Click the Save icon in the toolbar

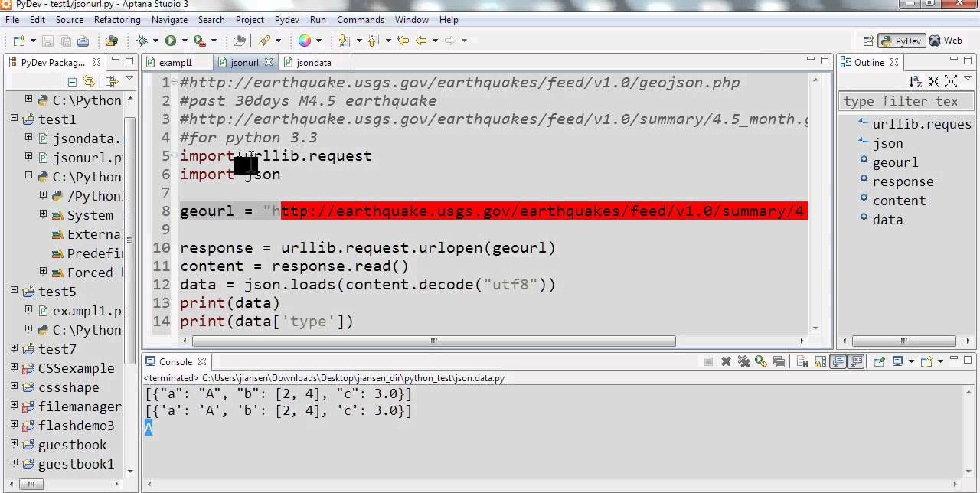pos(47,41)
